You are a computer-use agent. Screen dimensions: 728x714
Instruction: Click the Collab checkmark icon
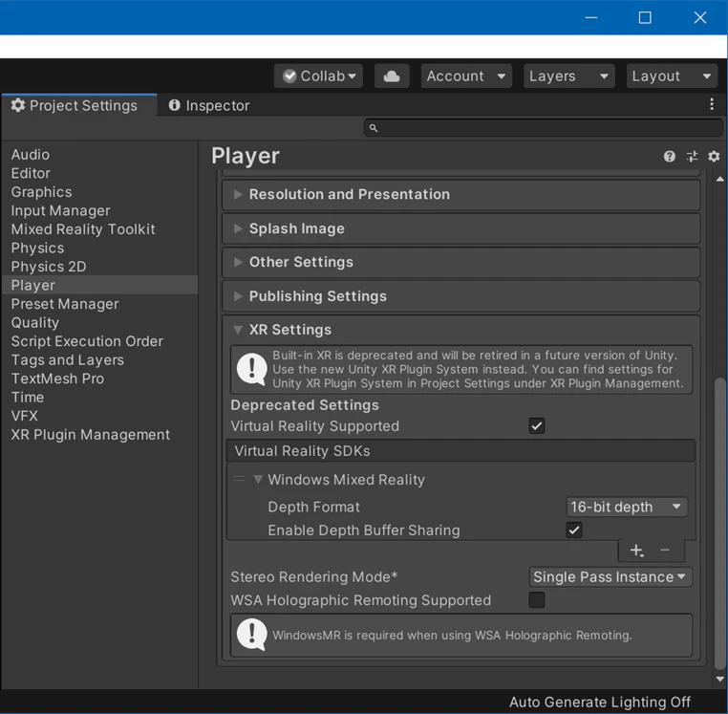tap(289, 76)
